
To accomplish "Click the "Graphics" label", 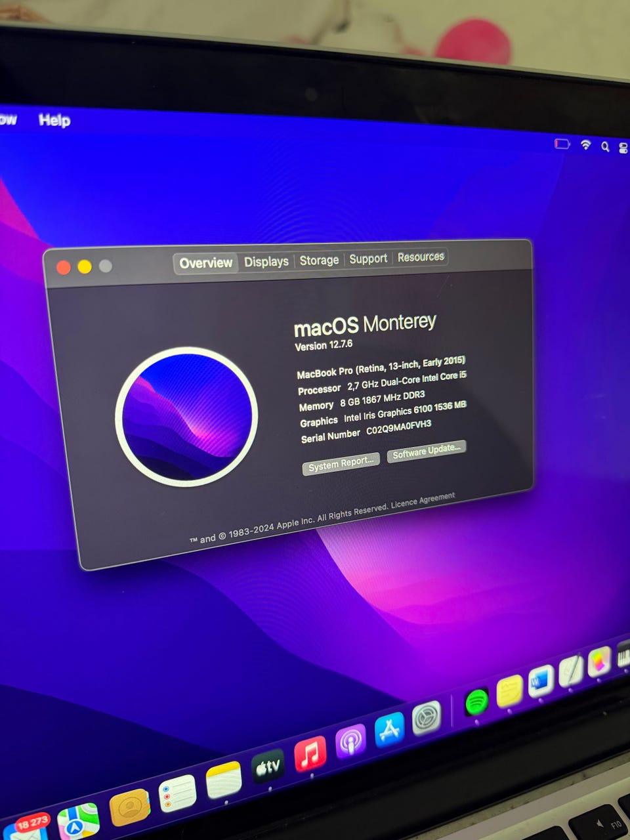I will coord(319,422).
